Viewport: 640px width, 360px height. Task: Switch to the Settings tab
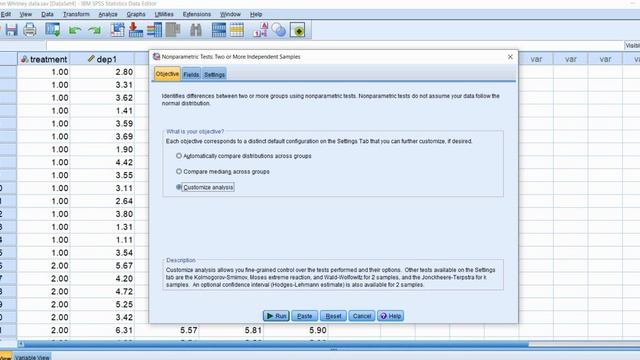tap(214, 74)
